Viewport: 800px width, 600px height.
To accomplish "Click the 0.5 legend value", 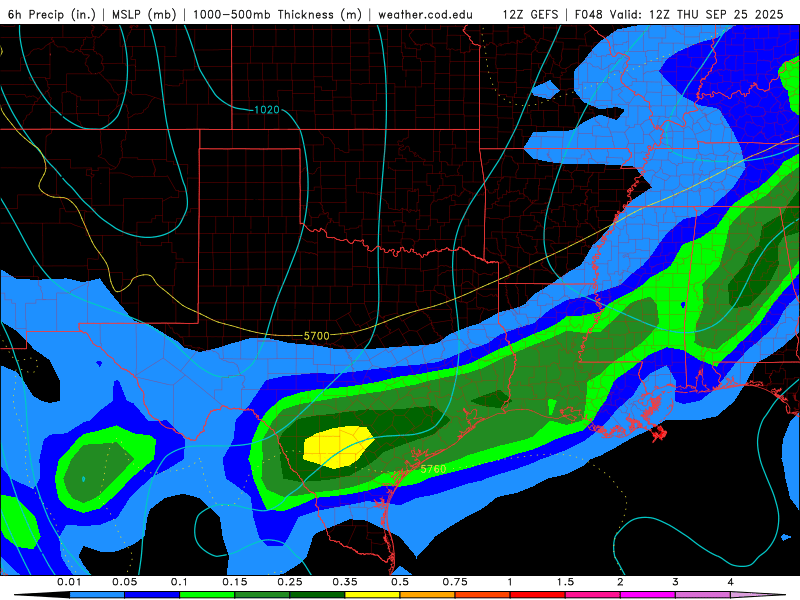I will pyautogui.click(x=400, y=582).
